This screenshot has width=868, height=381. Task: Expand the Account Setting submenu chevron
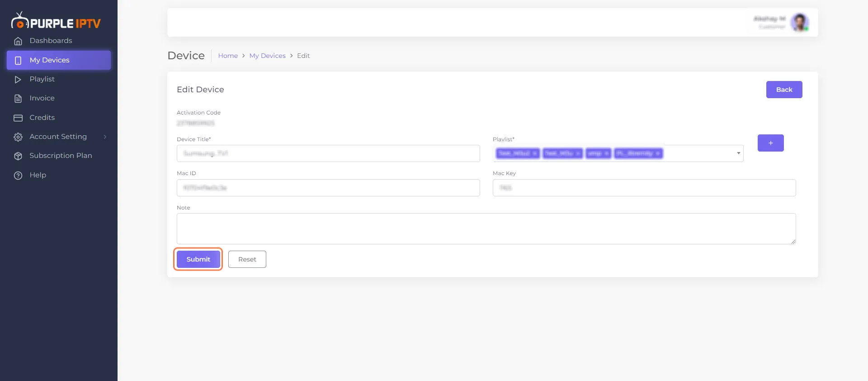coord(105,137)
